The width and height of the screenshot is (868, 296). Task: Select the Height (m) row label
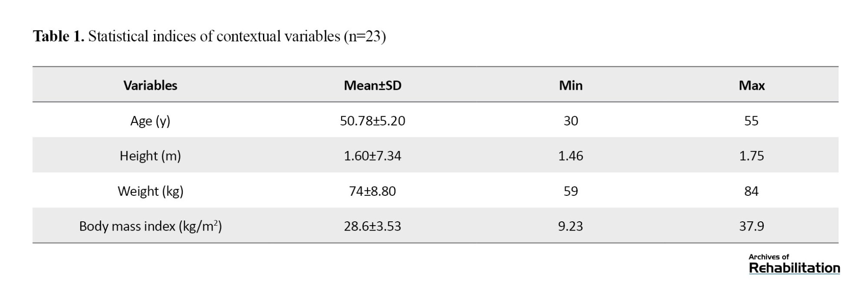click(150, 156)
